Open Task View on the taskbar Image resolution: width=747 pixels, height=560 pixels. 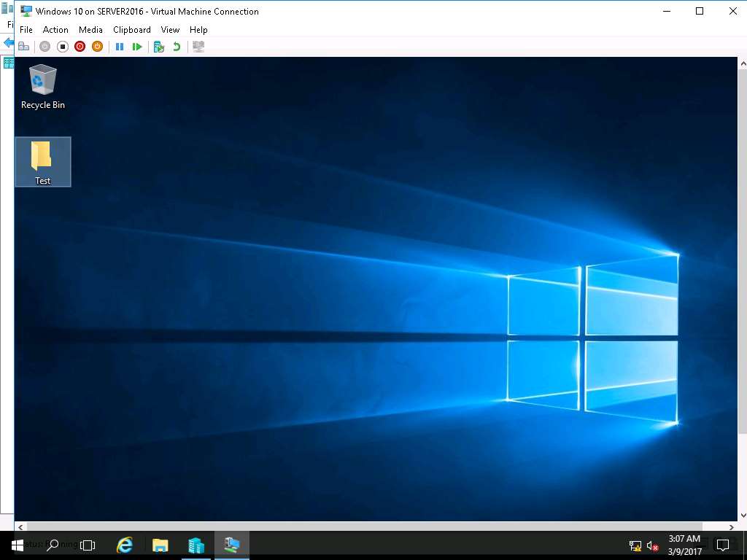88,545
